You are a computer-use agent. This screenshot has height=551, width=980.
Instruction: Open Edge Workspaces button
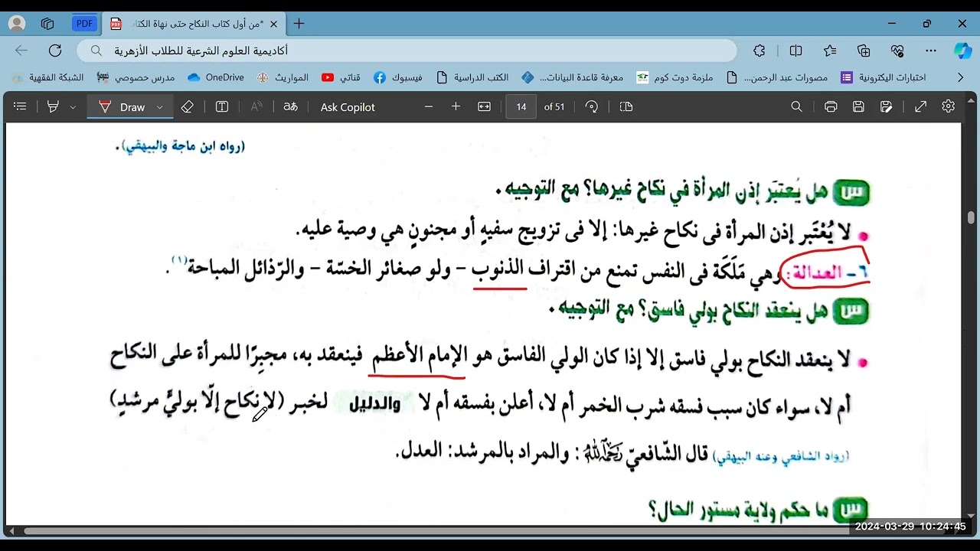coord(47,24)
